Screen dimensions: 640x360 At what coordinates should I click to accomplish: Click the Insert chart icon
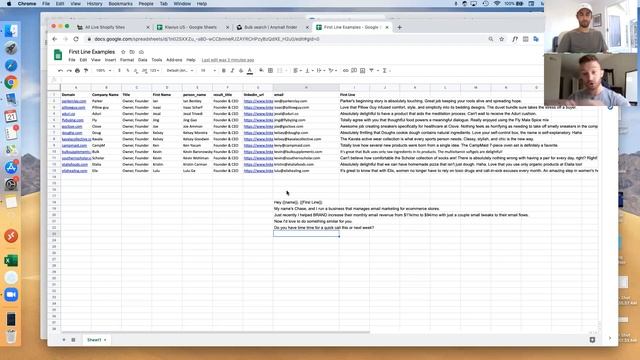coord(362,71)
